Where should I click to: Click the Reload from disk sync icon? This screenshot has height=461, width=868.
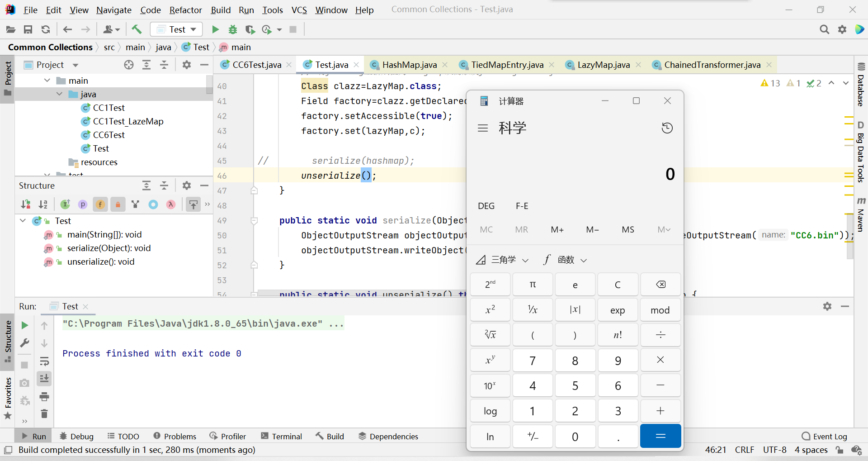coord(46,29)
